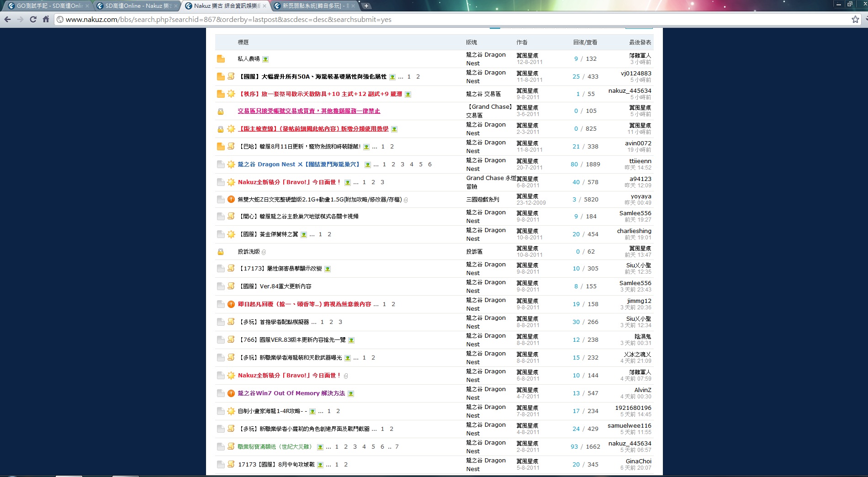Click the orange alert icon beside the 無雙大蛇Z thread

pos(231,199)
